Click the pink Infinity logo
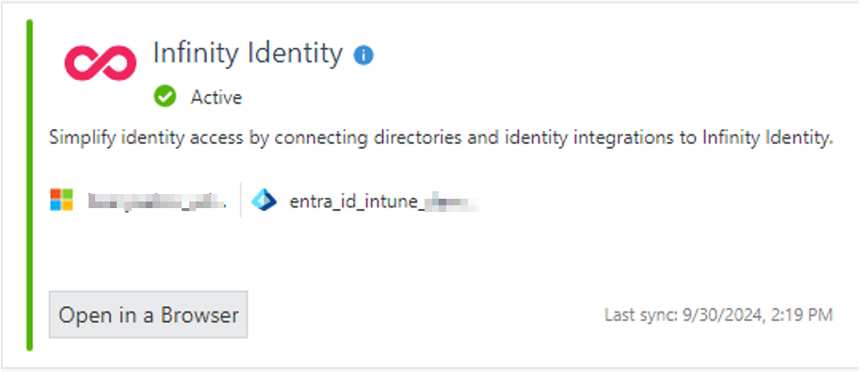This screenshot has width=868, height=372. tap(100, 62)
